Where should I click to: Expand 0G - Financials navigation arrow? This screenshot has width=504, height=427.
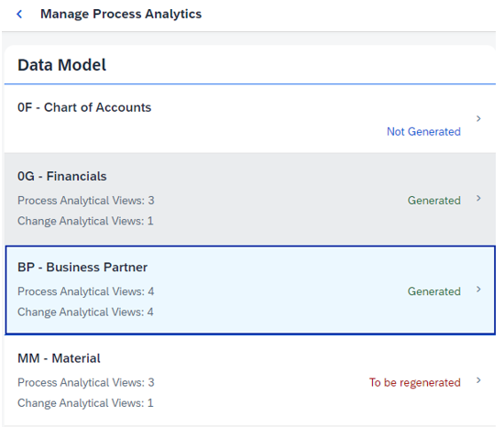click(478, 198)
